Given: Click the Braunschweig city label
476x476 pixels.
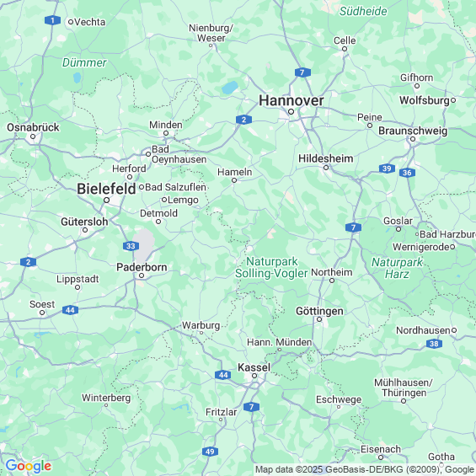Looking at the screenshot, I should 413,131.
